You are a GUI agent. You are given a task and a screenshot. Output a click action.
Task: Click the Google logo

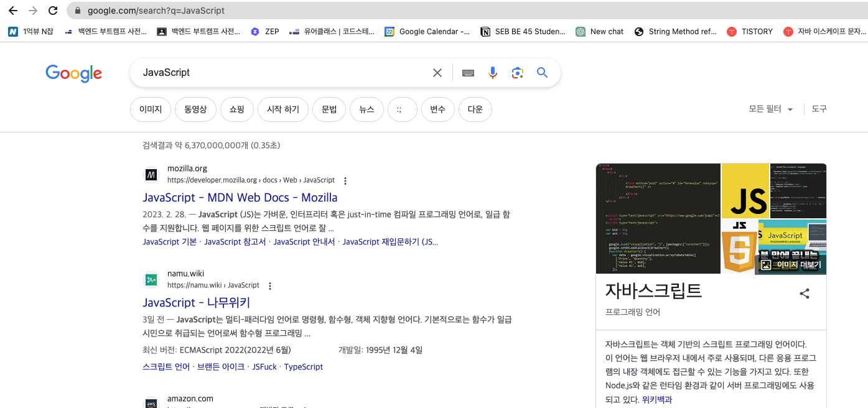pos(73,73)
